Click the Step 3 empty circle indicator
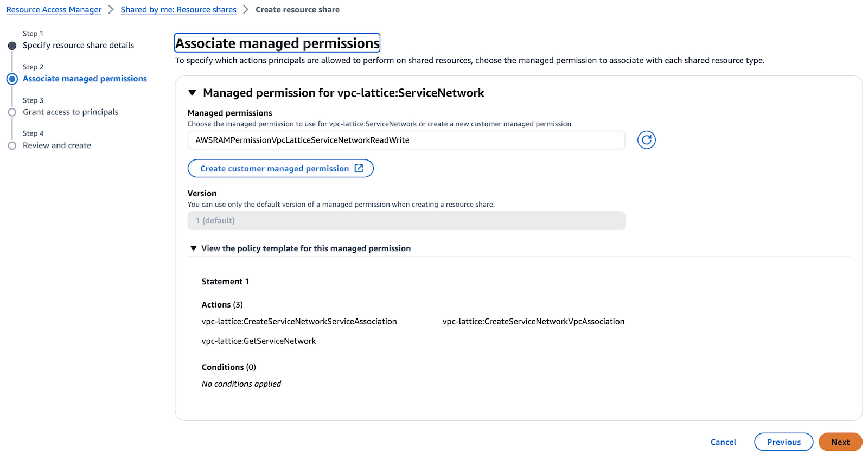Image resolution: width=868 pixels, height=460 pixels. (x=12, y=112)
